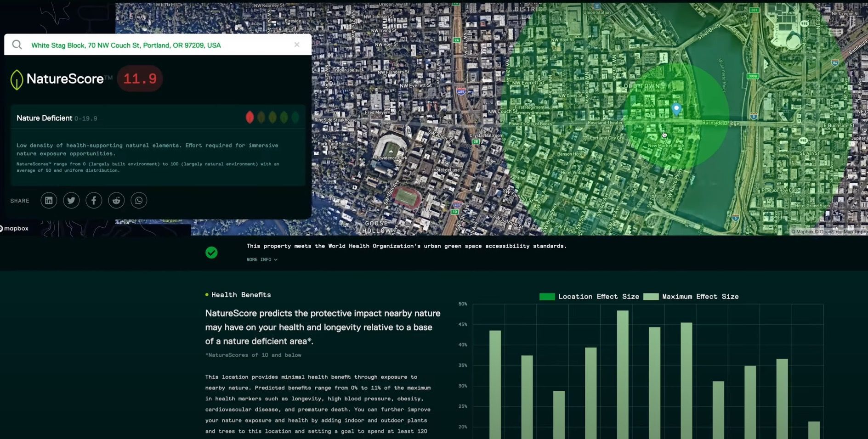
Task: Open the © OpenStreetMap attribution link
Action: (x=834, y=232)
